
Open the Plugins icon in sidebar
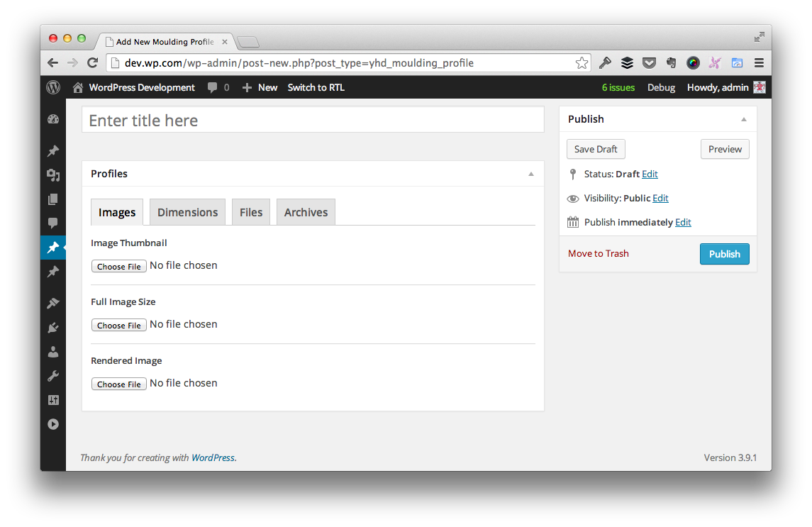(53, 328)
